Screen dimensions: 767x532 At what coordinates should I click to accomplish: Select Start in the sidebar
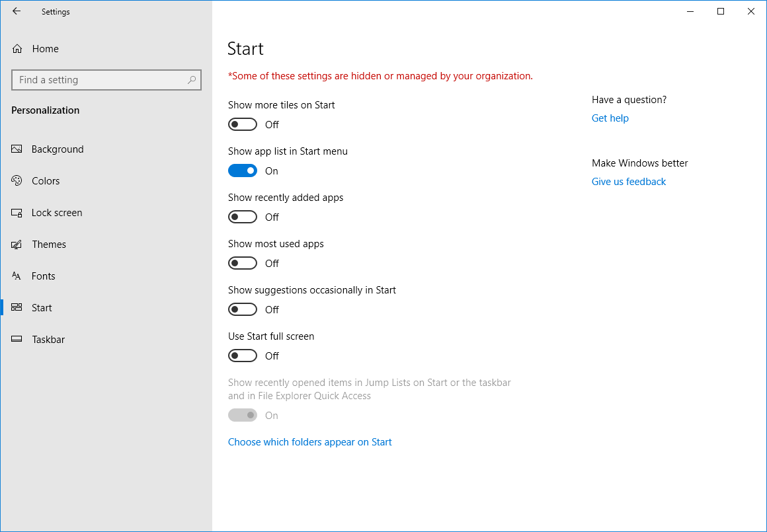point(106,307)
